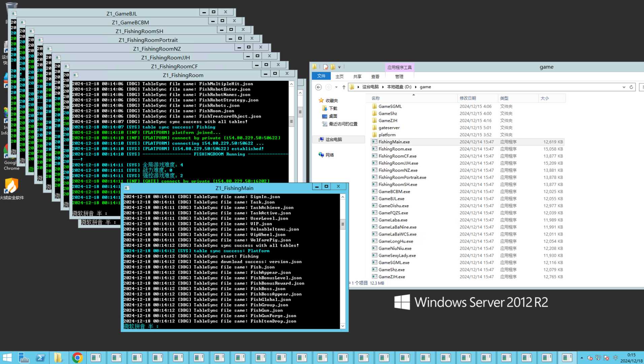Expand the address bar history dropdown
Image resolution: width=644 pixels, height=364 pixels.
coord(624,87)
